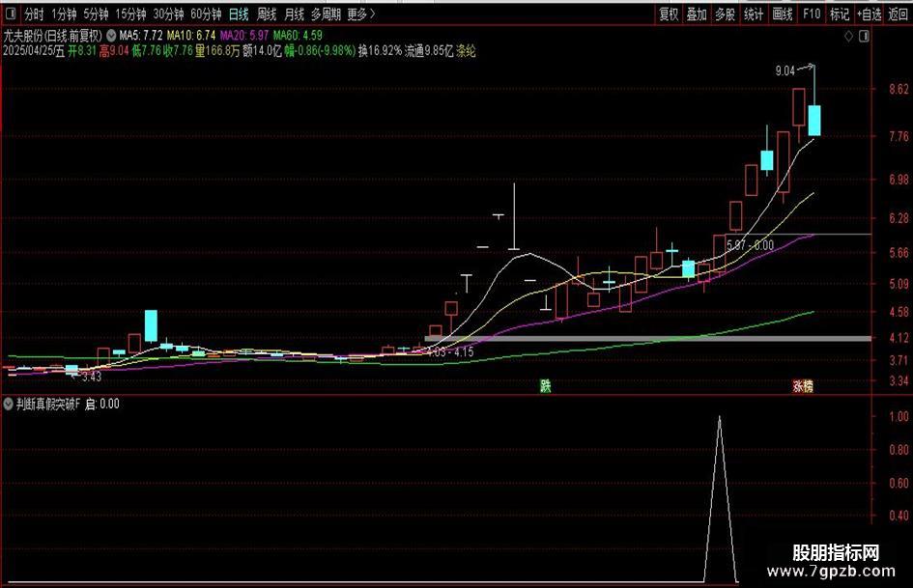The image size is (913, 588).
Task: Switch to the 5分钟 period tab
Action: click(x=96, y=14)
